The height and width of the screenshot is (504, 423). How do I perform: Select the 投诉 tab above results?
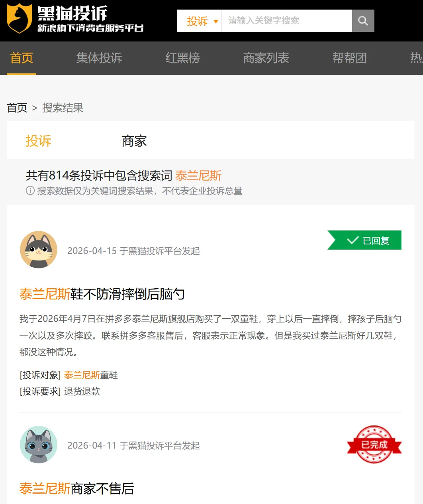pyautogui.click(x=38, y=140)
